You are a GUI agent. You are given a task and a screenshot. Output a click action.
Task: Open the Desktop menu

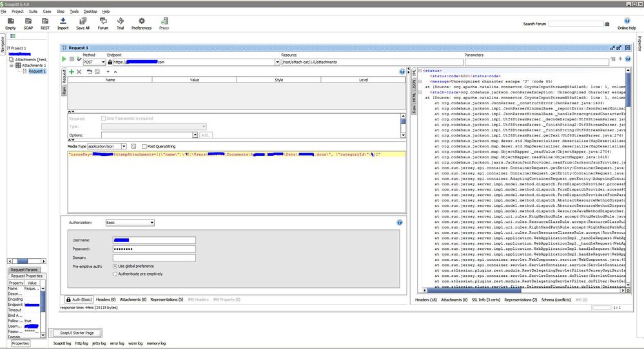coord(90,12)
